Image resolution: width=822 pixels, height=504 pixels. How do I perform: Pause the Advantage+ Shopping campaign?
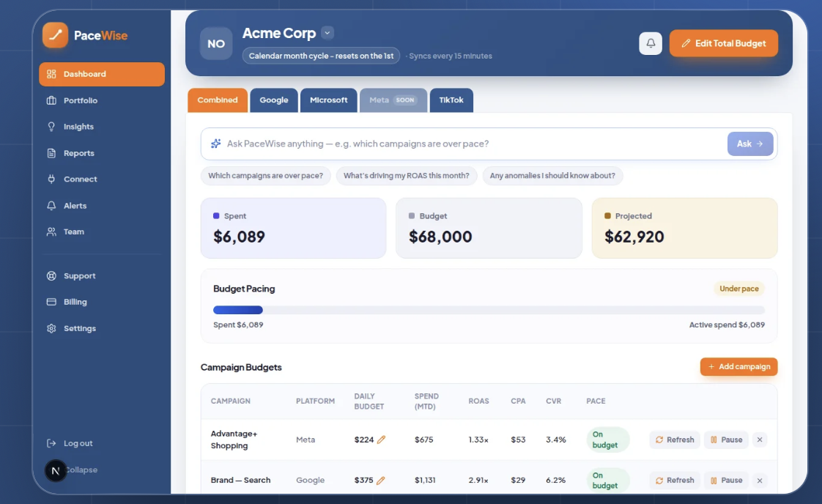pos(726,440)
